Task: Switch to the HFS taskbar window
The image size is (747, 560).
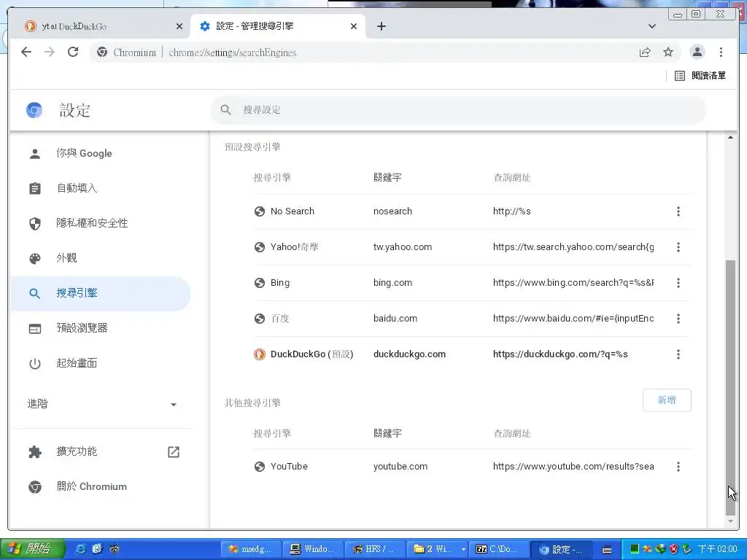Action: (374, 549)
